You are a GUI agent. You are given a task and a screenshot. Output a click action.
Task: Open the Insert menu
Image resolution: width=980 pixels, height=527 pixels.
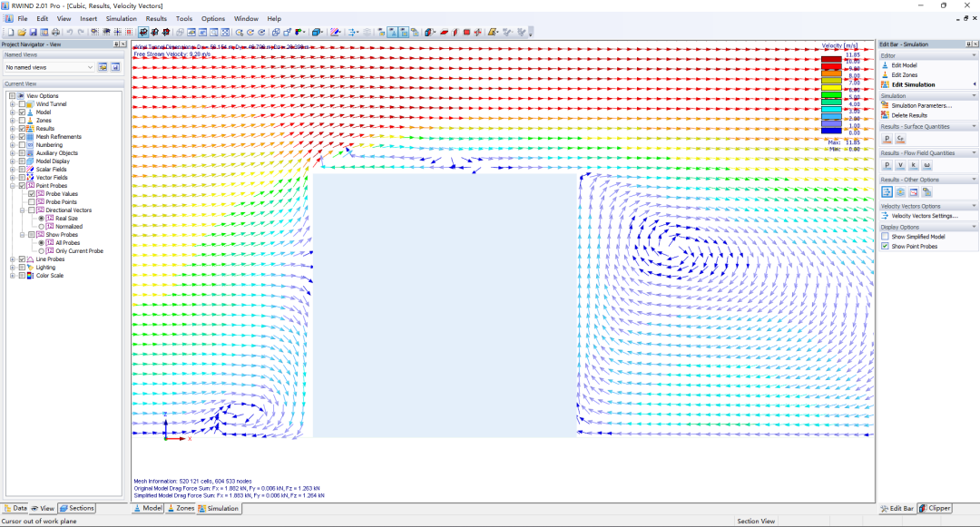tap(88, 19)
